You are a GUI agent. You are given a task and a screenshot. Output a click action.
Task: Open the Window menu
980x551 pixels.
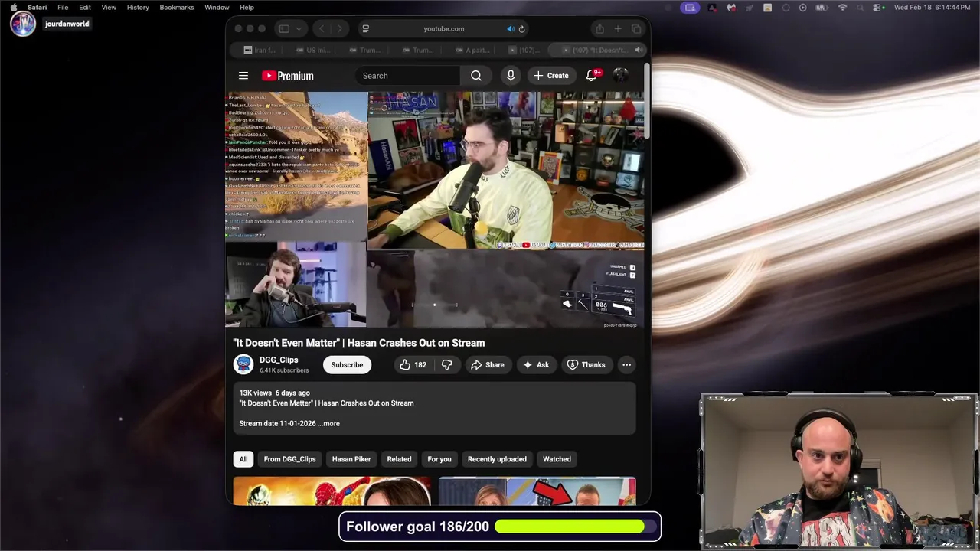pyautogui.click(x=217, y=7)
